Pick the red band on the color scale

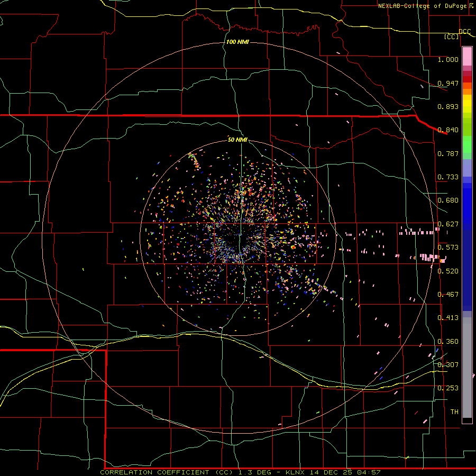click(467, 79)
